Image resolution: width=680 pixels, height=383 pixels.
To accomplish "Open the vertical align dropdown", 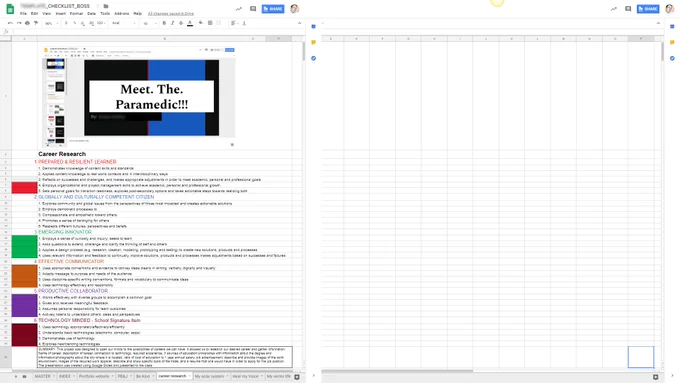I will (x=244, y=23).
